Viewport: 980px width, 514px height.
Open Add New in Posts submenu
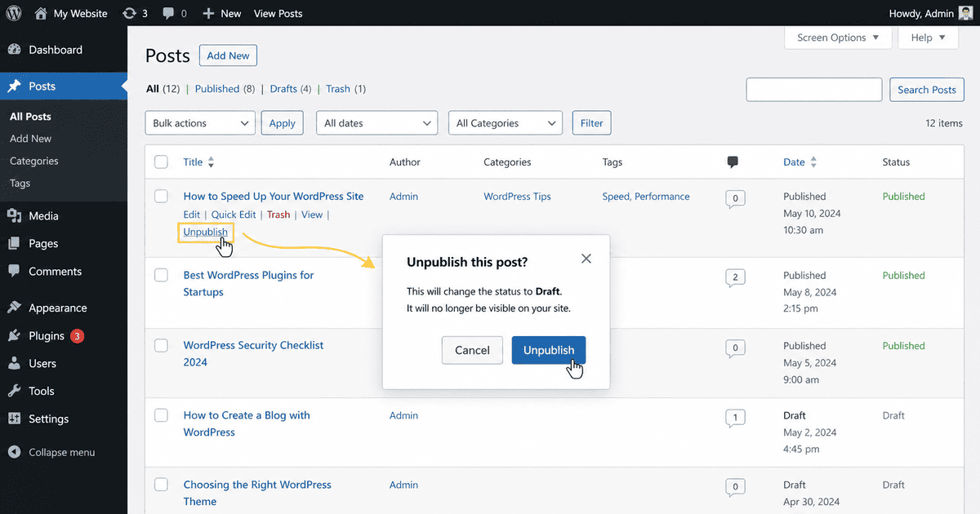click(30, 139)
